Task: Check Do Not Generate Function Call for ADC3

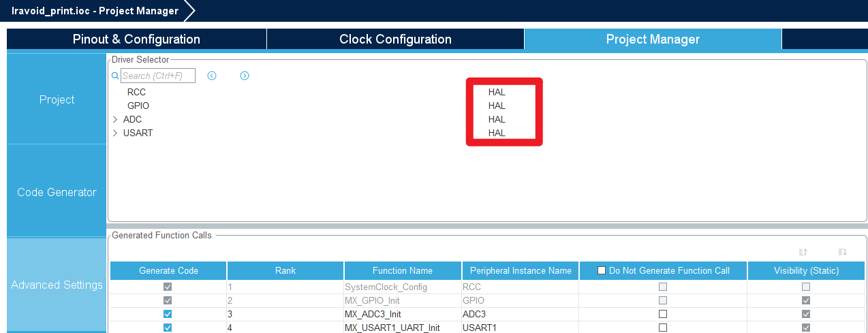Action: tap(663, 314)
